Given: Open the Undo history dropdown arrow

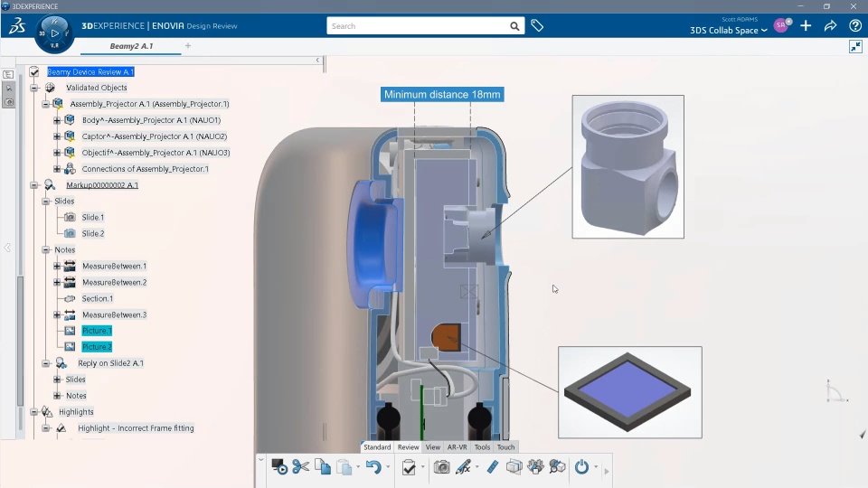Looking at the screenshot, I should tap(388, 467).
